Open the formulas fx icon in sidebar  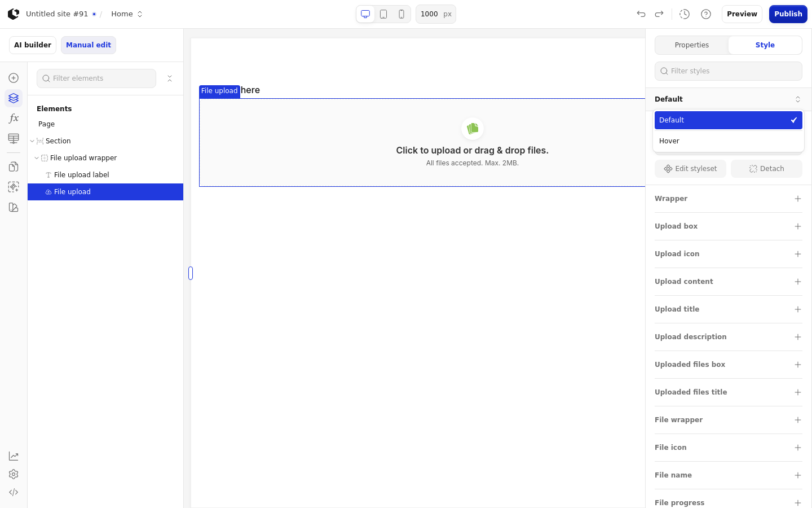[14, 119]
